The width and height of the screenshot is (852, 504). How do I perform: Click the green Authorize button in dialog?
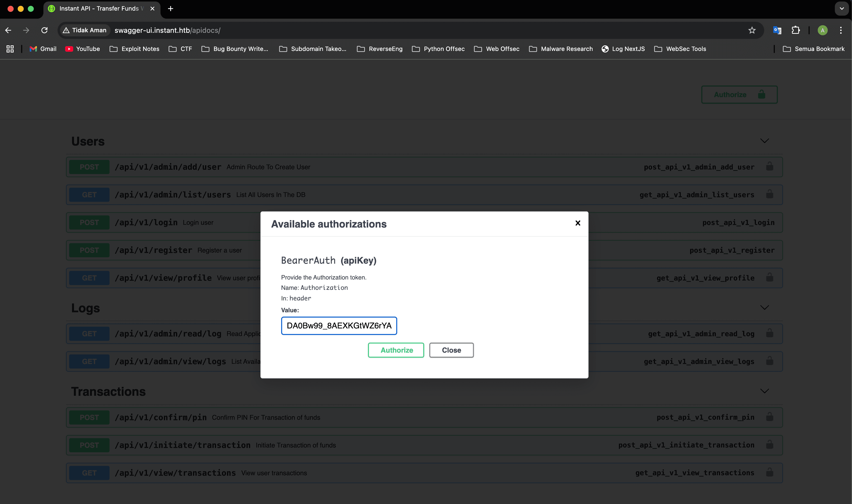tap(396, 350)
